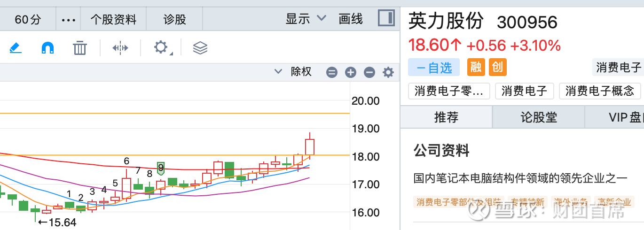Open the 个股资料 tab
644x230 pixels.
[x=113, y=20]
